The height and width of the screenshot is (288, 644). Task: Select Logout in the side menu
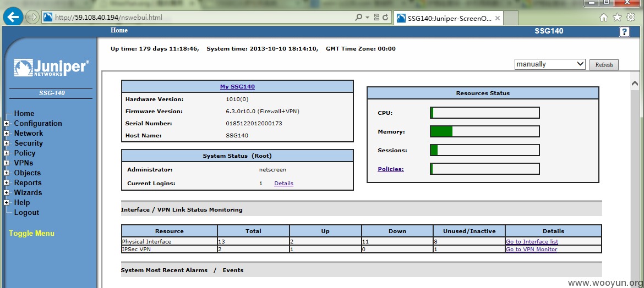pos(26,213)
